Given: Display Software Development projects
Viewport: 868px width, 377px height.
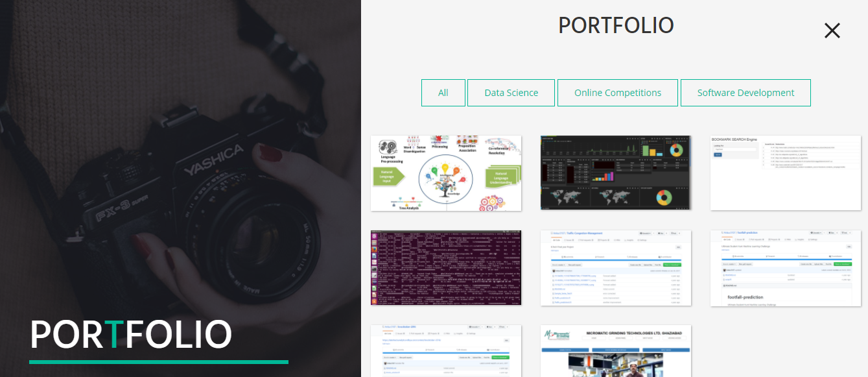Looking at the screenshot, I should pos(745,92).
